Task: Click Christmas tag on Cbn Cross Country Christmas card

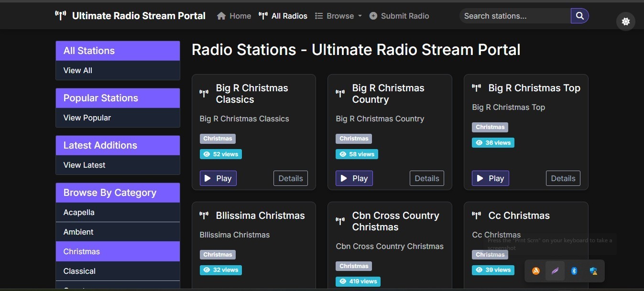Action: [x=354, y=266]
